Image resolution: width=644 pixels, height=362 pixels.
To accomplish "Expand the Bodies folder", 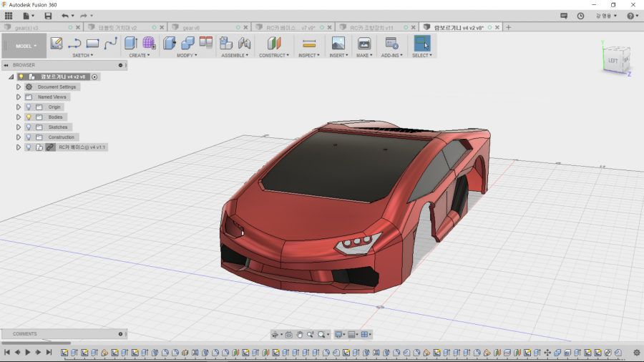I will click(x=19, y=117).
